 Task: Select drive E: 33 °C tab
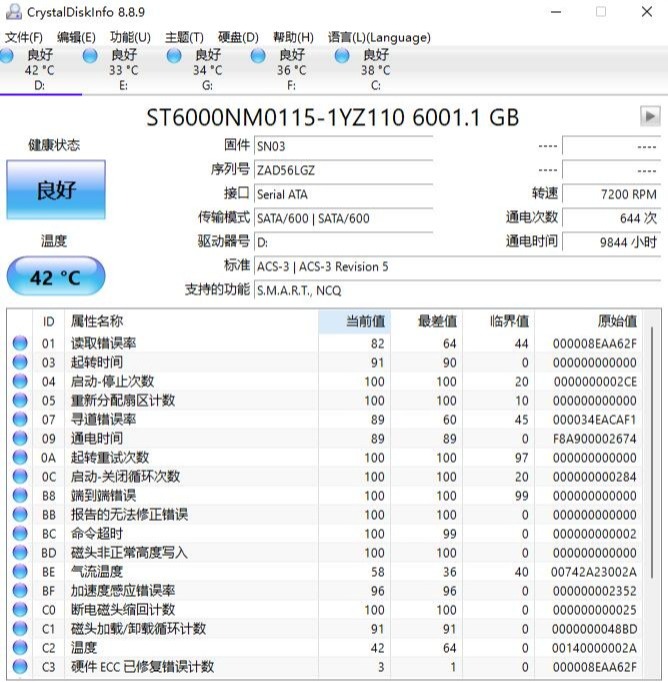click(x=124, y=70)
